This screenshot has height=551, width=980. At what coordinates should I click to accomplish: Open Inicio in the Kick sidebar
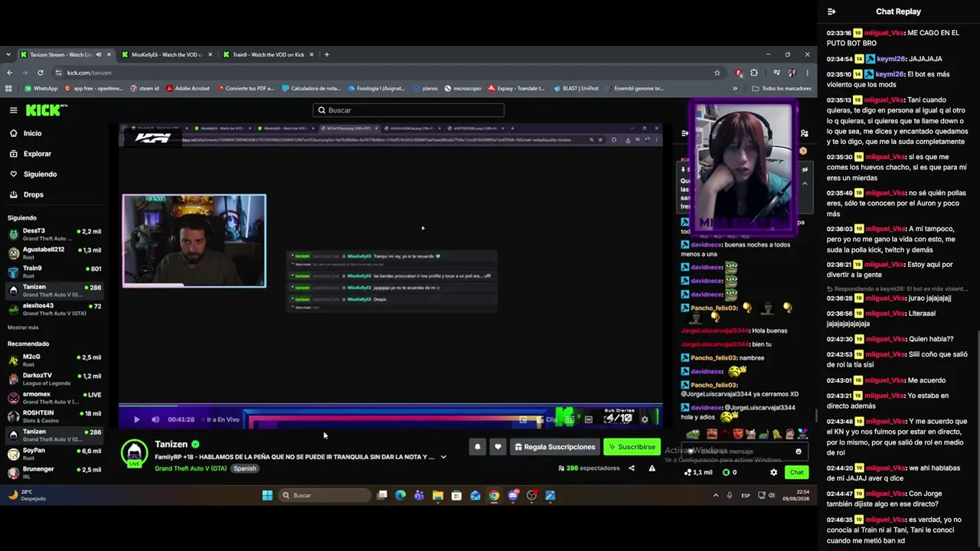[x=32, y=133]
